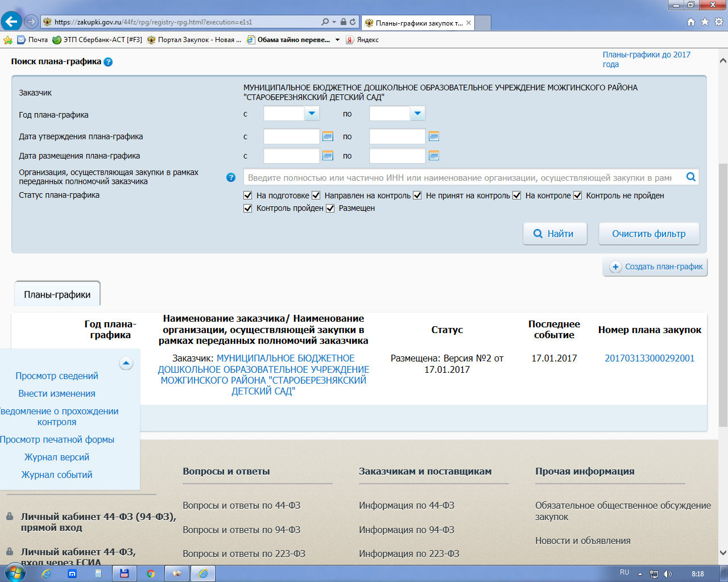Toggle 'Контроль не пройден' checkbox
728x582 pixels.
click(x=578, y=196)
